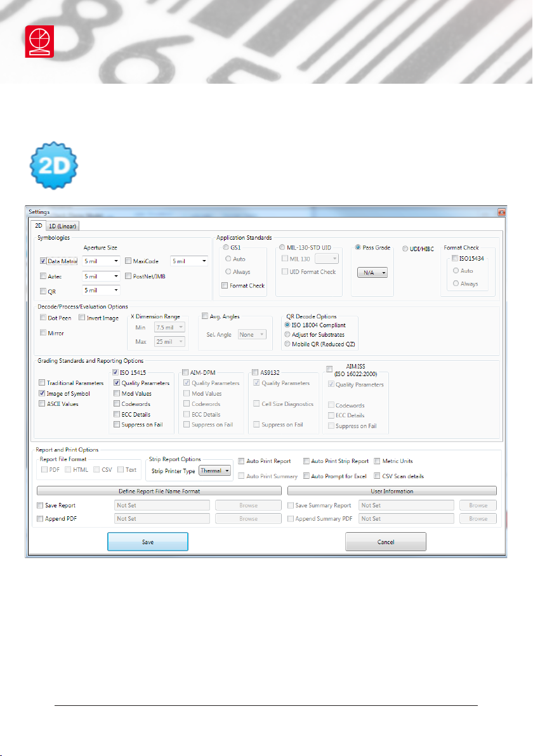Close the Settings dialog window
The image size is (533, 756).
coord(501,212)
